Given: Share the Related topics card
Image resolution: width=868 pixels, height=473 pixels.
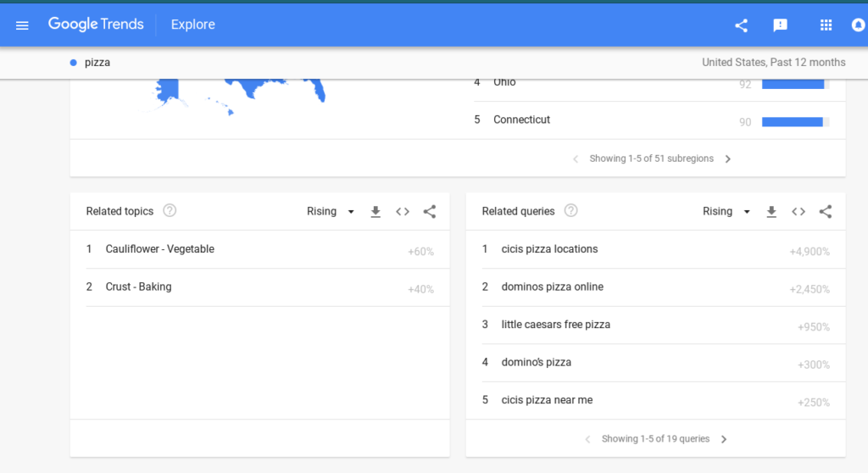Looking at the screenshot, I should point(430,212).
